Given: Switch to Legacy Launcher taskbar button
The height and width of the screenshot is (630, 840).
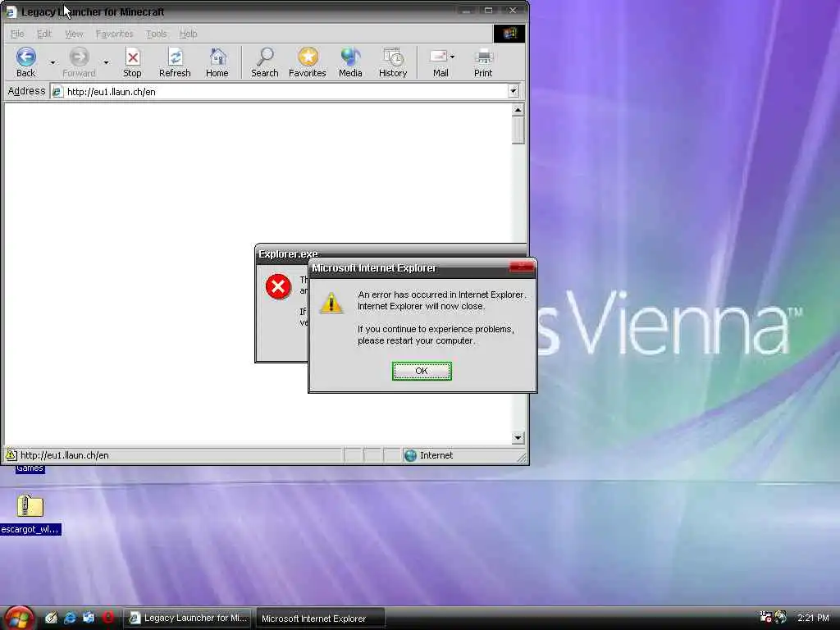Looking at the screenshot, I should pos(188,619).
